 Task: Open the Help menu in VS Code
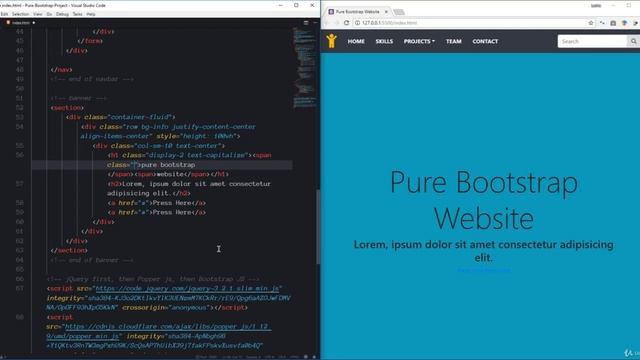coord(91,14)
